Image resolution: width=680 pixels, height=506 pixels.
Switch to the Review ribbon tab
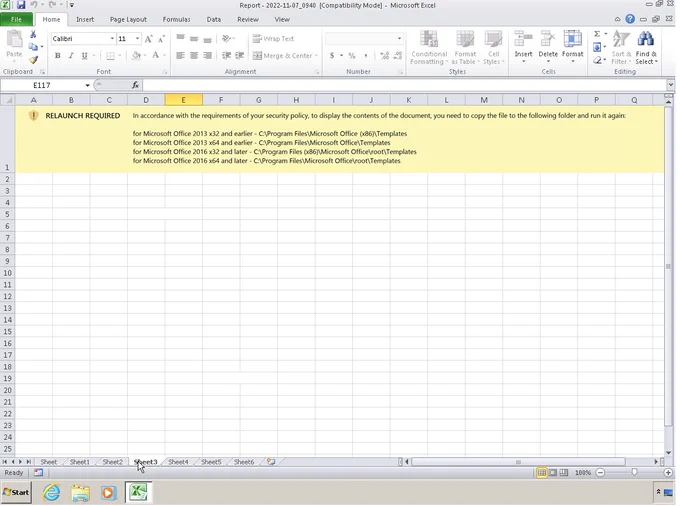pos(248,20)
